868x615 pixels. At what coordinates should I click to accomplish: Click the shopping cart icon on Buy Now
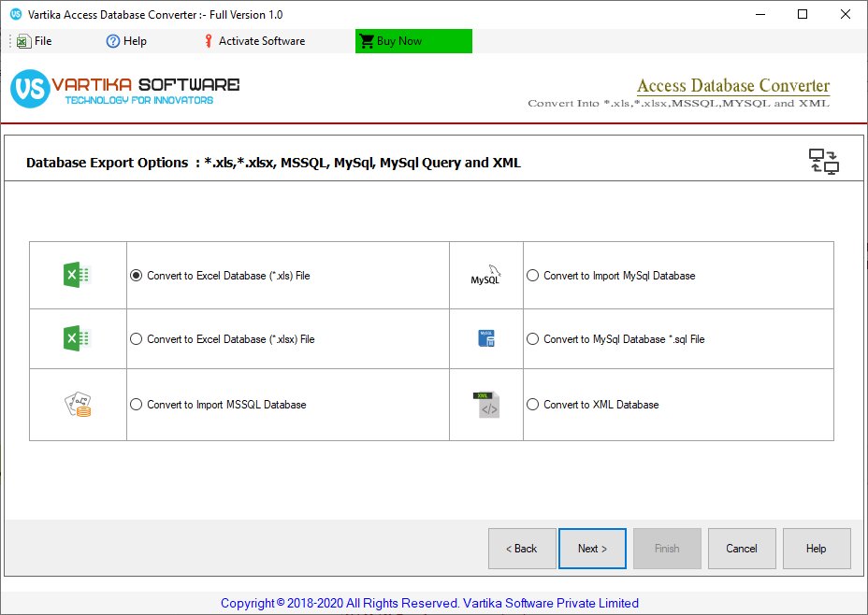pyautogui.click(x=367, y=41)
